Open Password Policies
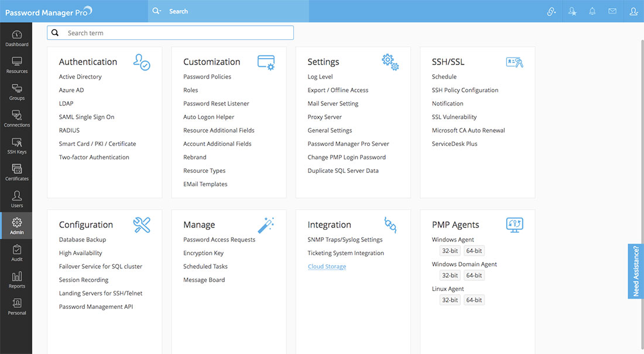644x354 pixels. point(207,77)
